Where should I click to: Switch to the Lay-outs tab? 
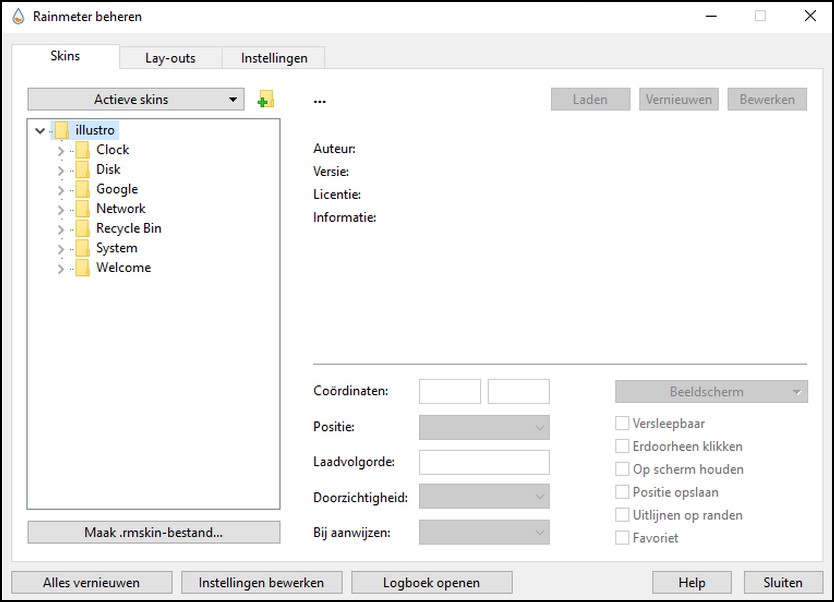pyautogui.click(x=170, y=58)
